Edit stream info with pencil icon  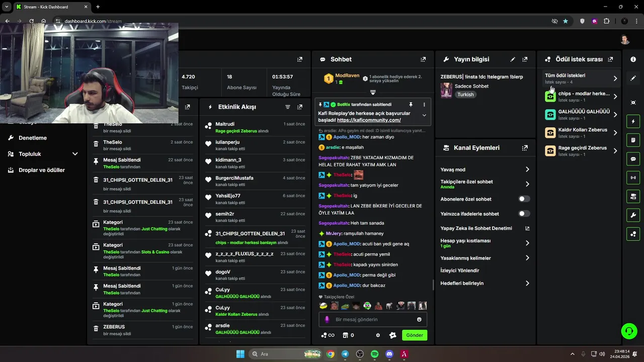[x=513, y=59]
